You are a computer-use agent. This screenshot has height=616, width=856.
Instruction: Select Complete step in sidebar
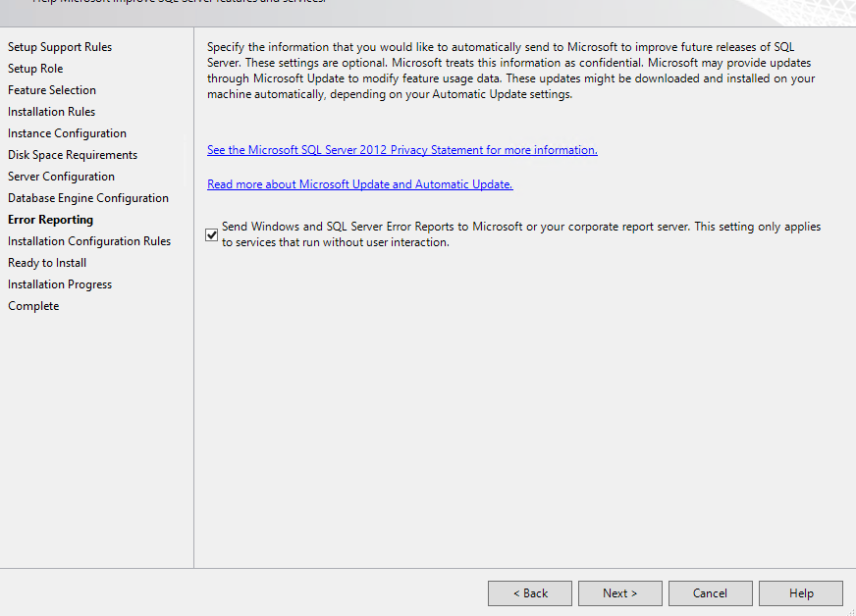pyautogui.click(x=33, y=306)
